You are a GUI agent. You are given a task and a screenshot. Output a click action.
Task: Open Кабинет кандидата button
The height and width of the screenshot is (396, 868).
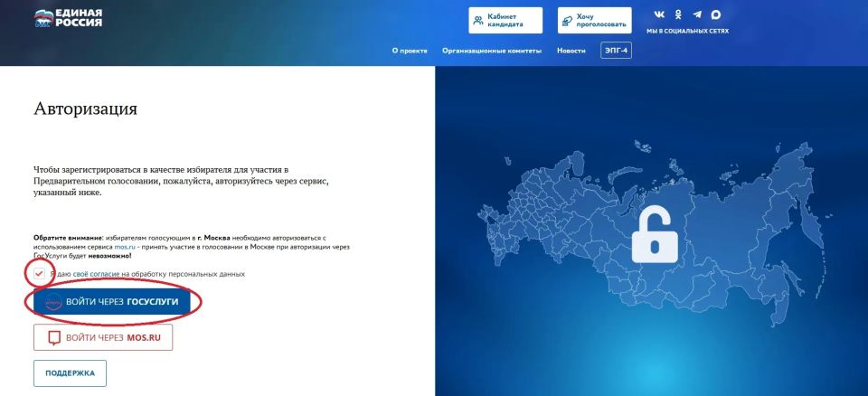coord(505,21)
